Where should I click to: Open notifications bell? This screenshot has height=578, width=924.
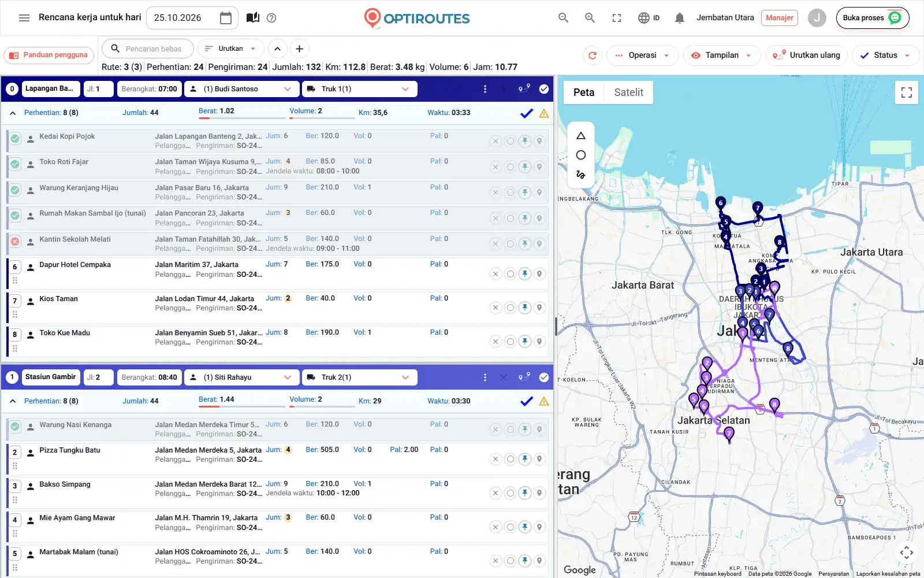coord(680,18)
